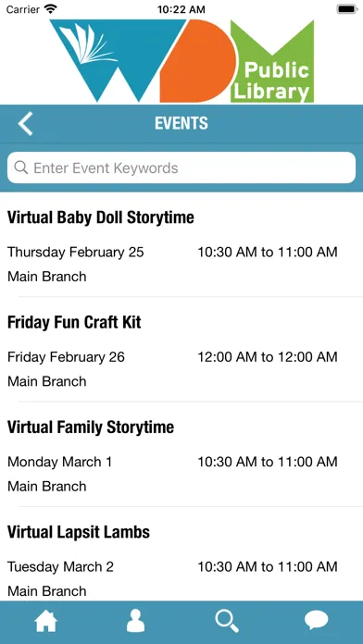The width and height of the screenshot is (363, 644).
Task: Select the Thursday February 25 date row
Action: tap(76, 252)
